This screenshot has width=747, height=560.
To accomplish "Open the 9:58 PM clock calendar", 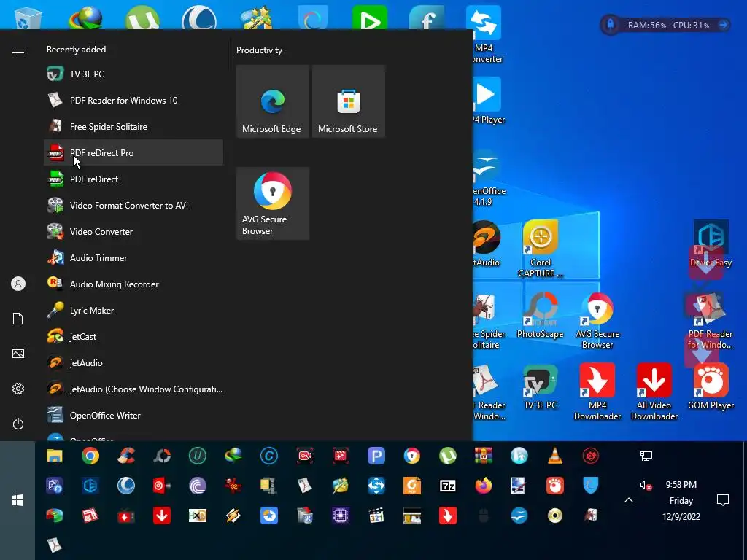I will pos(681,500).
